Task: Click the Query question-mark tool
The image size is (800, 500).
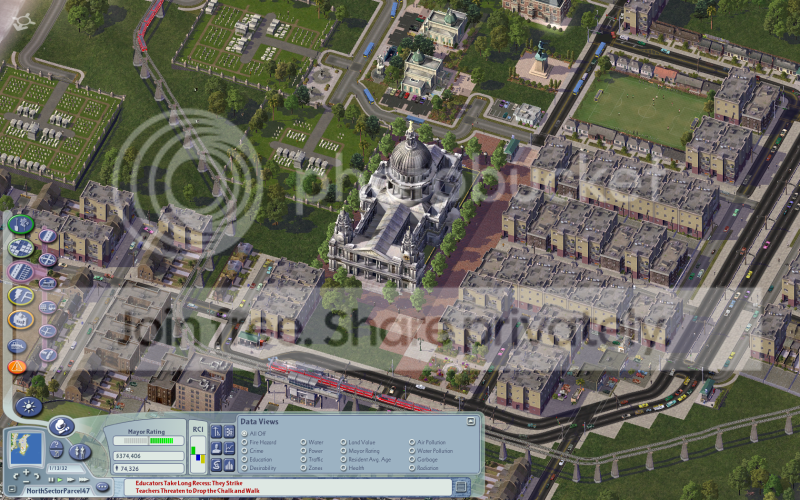Action: [x=57, y=444]
